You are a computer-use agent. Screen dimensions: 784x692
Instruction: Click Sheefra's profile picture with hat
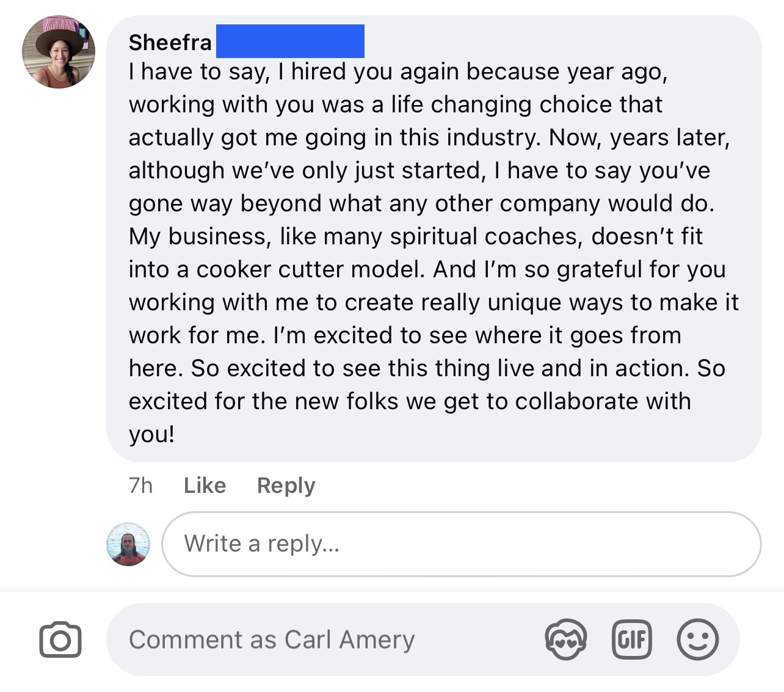[59, 53]
